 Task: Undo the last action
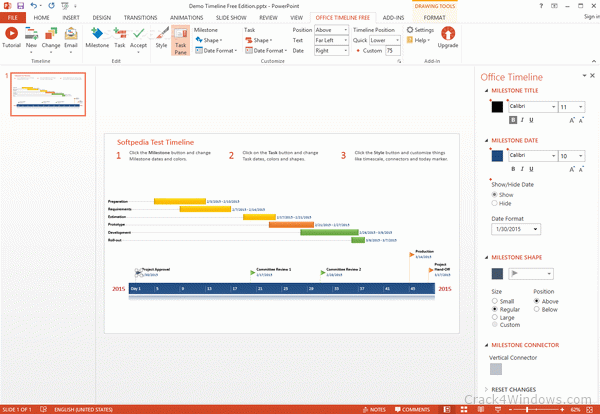click(x=34, y=6)
